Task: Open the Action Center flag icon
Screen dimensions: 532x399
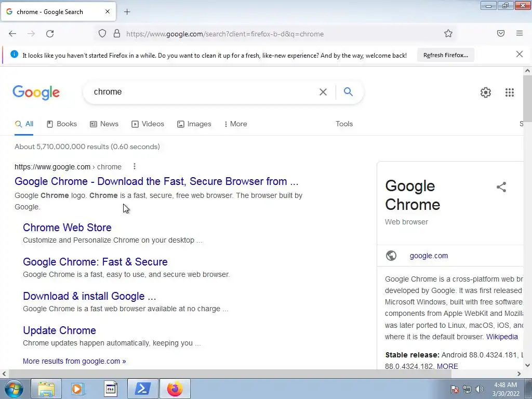Action: click(455, 389)
